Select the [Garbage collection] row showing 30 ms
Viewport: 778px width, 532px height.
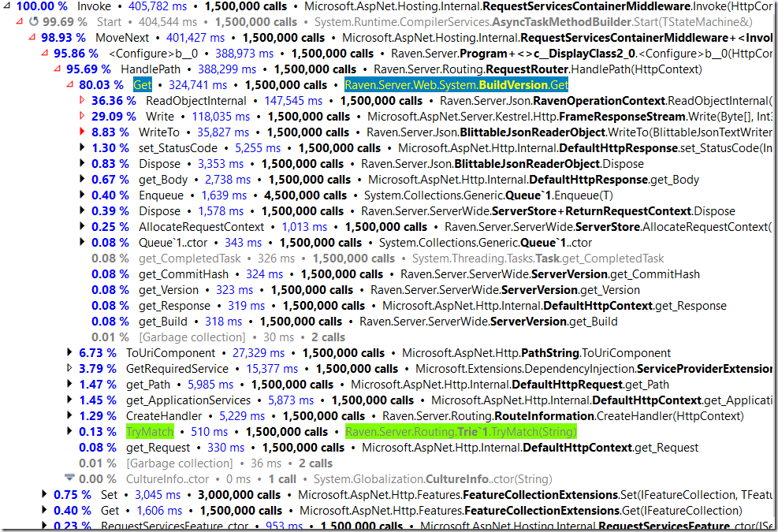tap(218, 337)
